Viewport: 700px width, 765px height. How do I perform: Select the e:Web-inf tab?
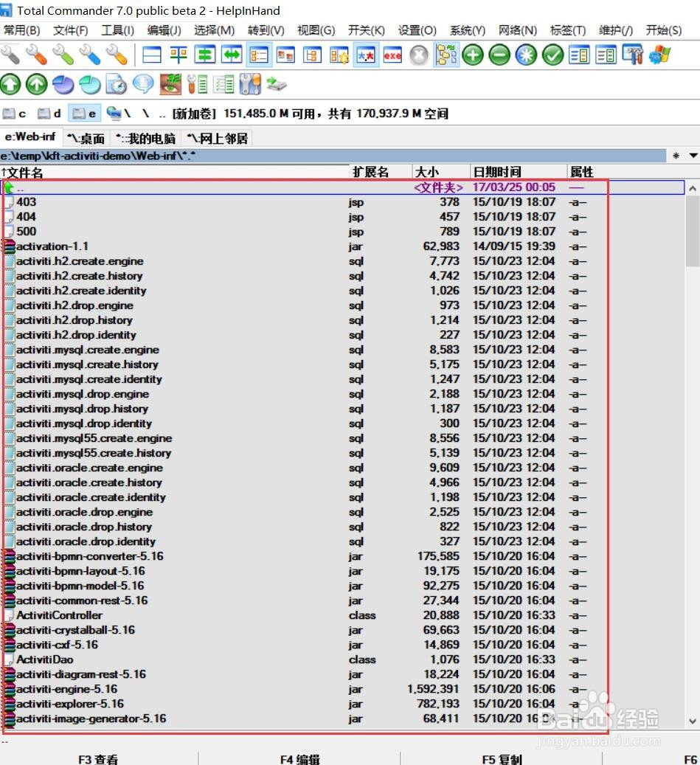30,137
